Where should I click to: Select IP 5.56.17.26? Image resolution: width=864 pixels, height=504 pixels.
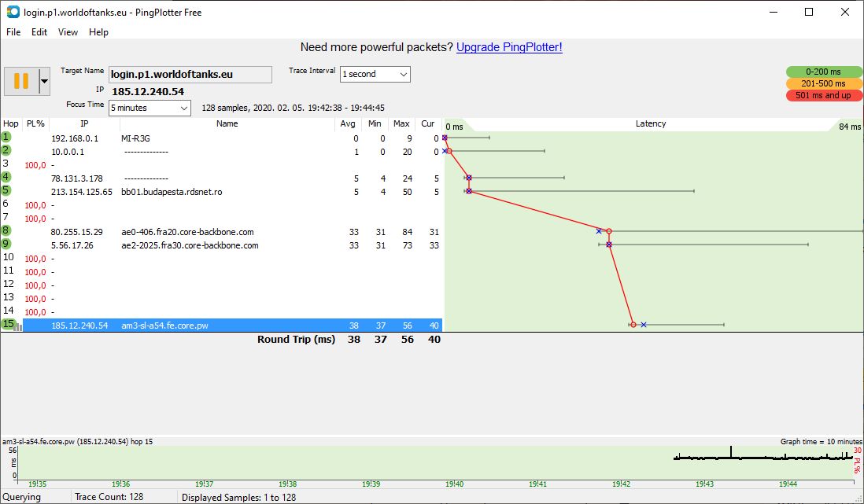pyautogui.click(x=72, y=245)
